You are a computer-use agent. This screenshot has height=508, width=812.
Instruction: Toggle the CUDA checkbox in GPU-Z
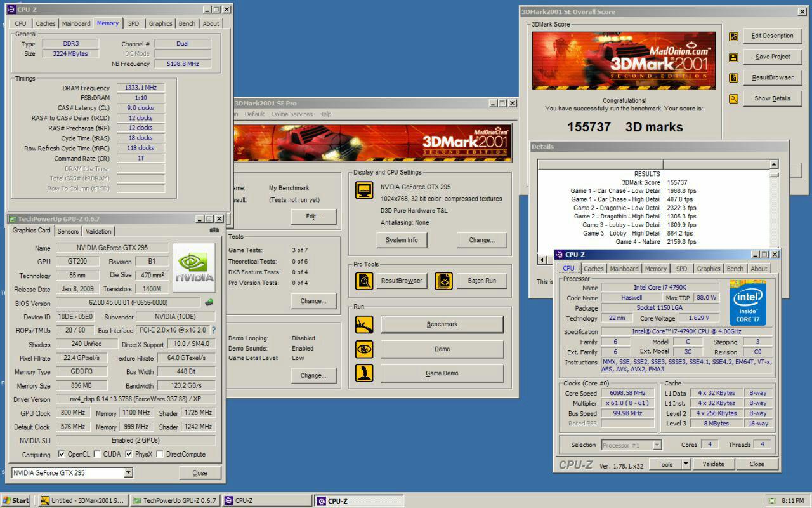point(97,454)
